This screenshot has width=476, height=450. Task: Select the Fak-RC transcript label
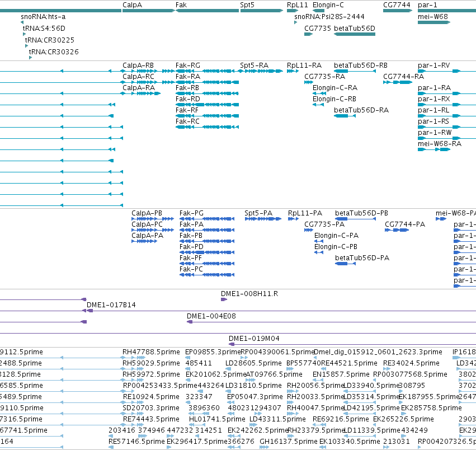click(x=187, y=121)
